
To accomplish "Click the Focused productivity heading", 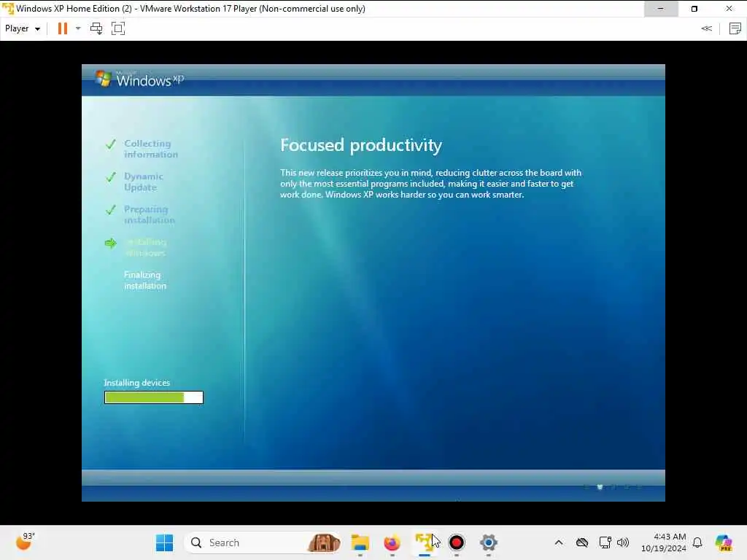I will pos(361,145).
